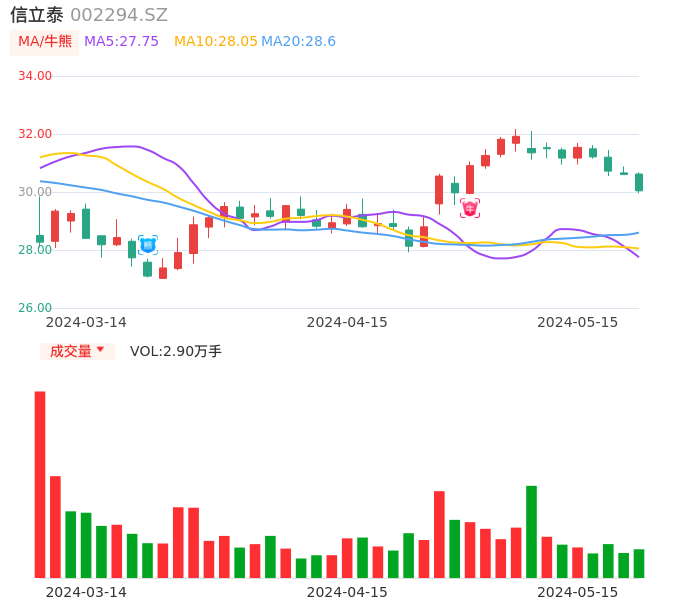Select the MA/牛熊 indicator button
This screenshot has height=606, width=686.
point(44,42)
